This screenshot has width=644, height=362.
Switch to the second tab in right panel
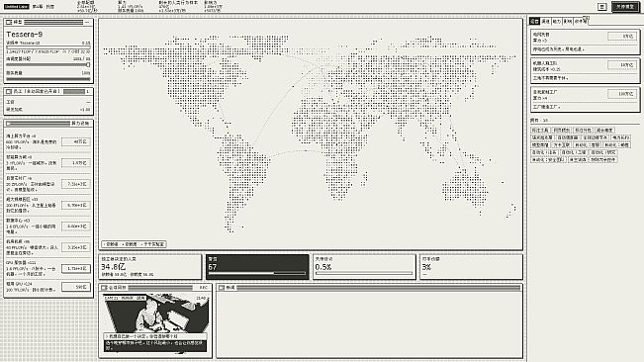click(545, 22)
